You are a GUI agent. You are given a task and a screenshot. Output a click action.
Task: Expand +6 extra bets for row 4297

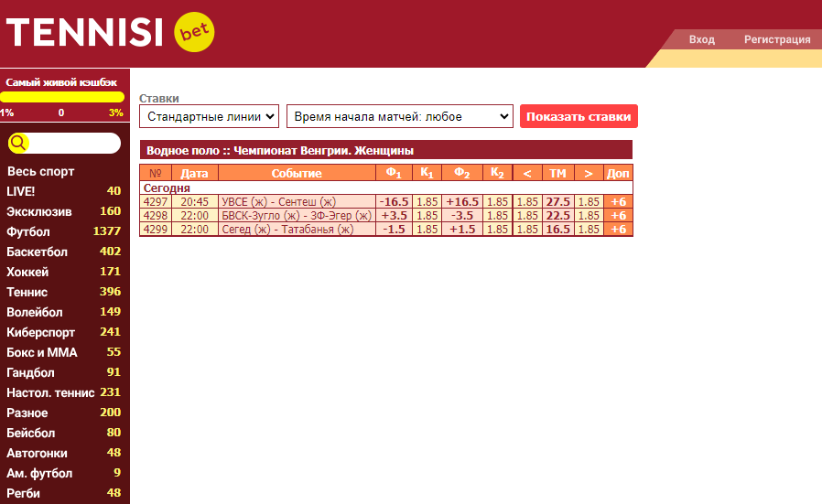pyautogui.click(x=618, y=202)
